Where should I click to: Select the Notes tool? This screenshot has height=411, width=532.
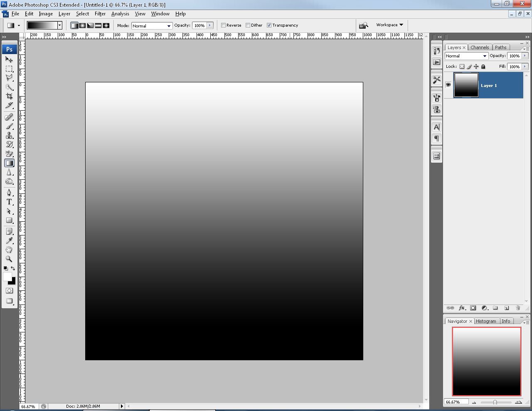click(x=9, y=231)
